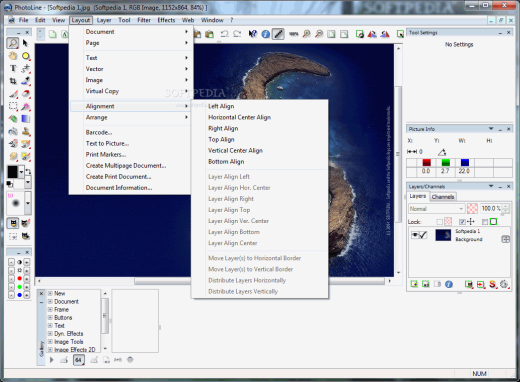Open the brush preset dropdown arrow

[28, 203]
